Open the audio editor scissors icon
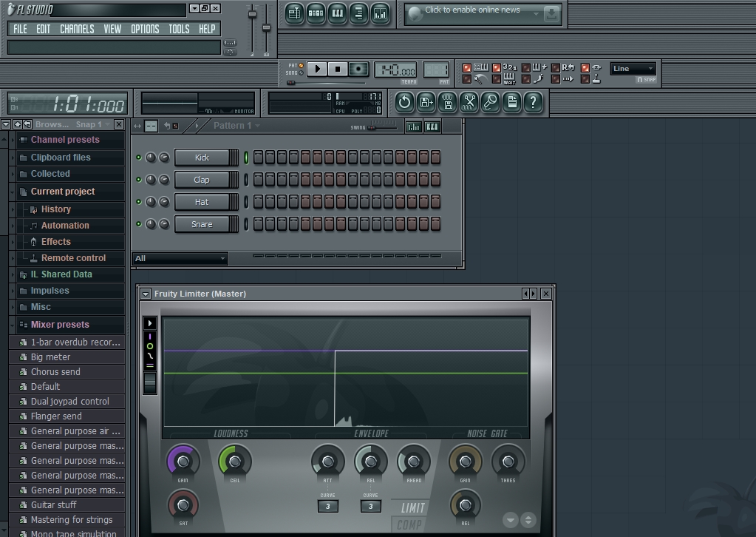The height and width of the screenshot is (537, 756). pos(469,102)
